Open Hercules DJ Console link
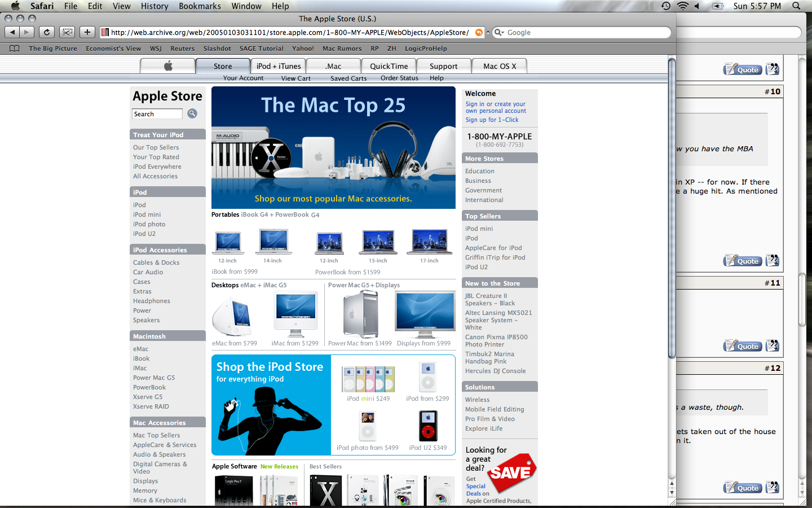Image resolution: width=812 pixels, height=508 pixels. coord(495,371)
